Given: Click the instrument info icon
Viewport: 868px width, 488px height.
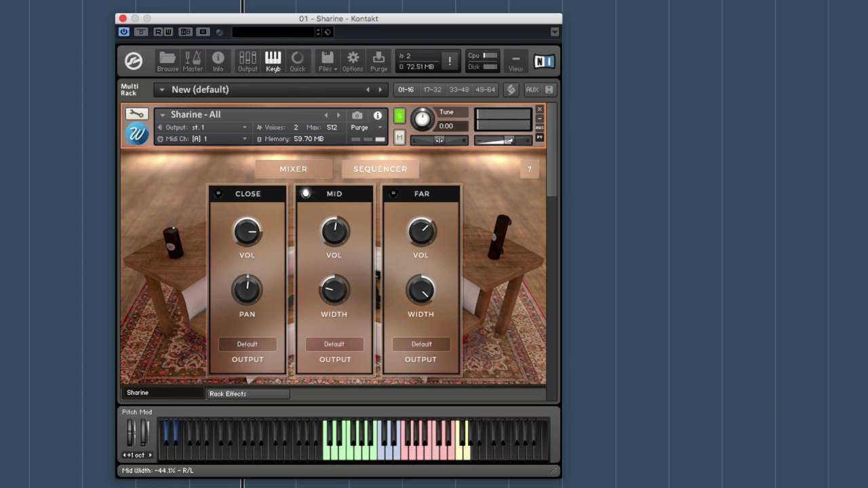Looking at the screenshot, I should (x=378, y=116).
